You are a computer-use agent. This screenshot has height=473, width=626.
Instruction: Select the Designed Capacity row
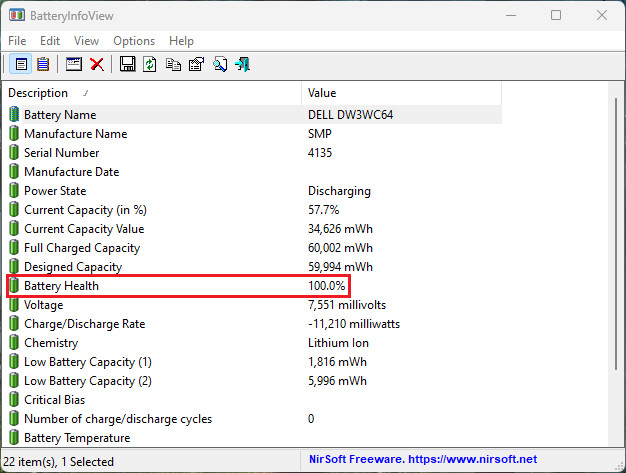254,267
